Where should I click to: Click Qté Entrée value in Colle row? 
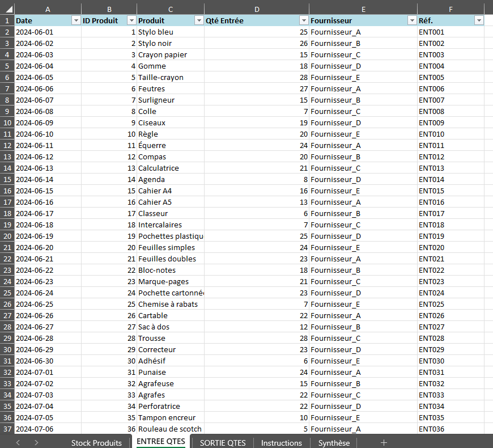pyautogui.click(x=257, y=111)
